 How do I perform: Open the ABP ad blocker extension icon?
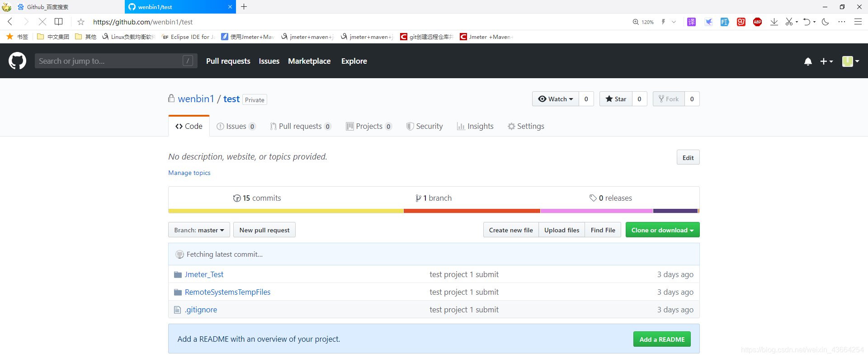757,22
